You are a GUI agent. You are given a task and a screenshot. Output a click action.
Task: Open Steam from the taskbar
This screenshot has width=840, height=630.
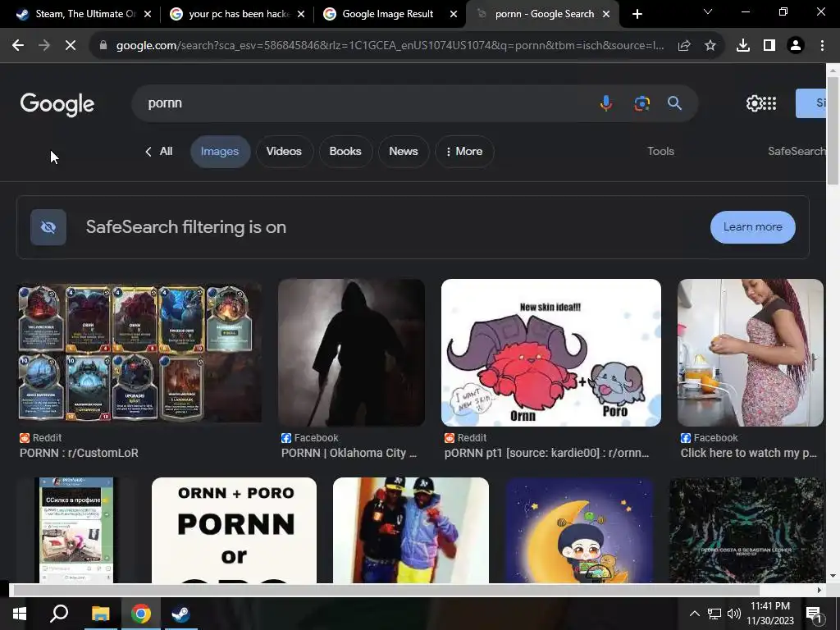tap(180, 614)
